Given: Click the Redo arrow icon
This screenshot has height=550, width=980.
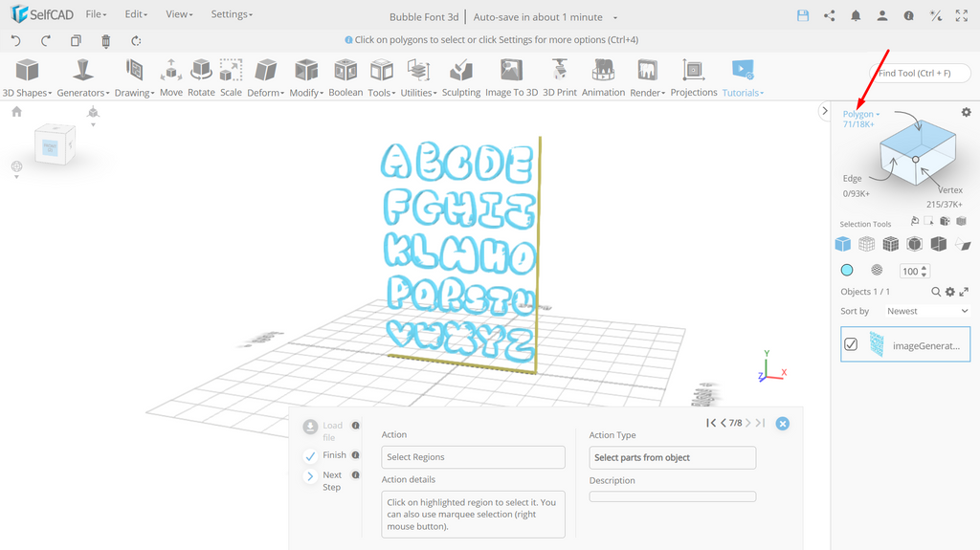Looking at the screenshot, I should tap(46, 40).
